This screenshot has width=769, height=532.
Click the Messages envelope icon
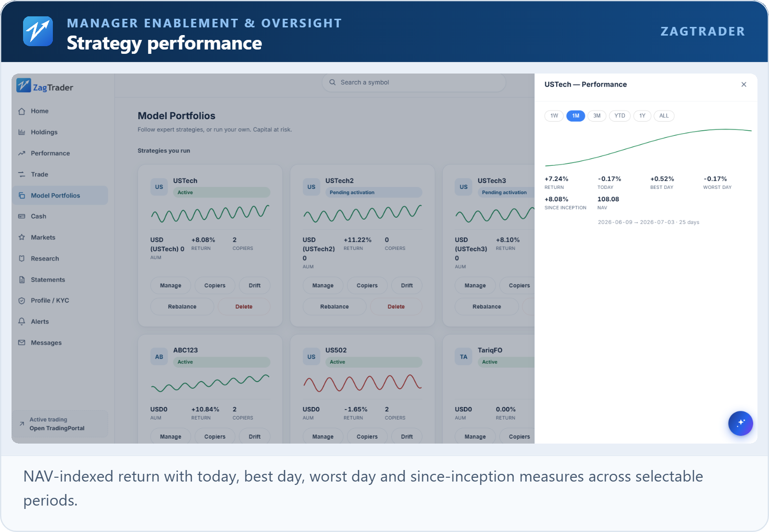tap(22, 343)
